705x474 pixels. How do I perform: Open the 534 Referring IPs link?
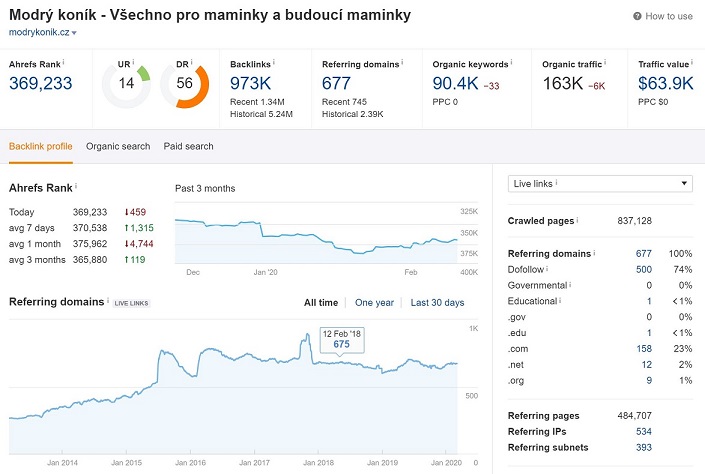click(x=643, y=431)
